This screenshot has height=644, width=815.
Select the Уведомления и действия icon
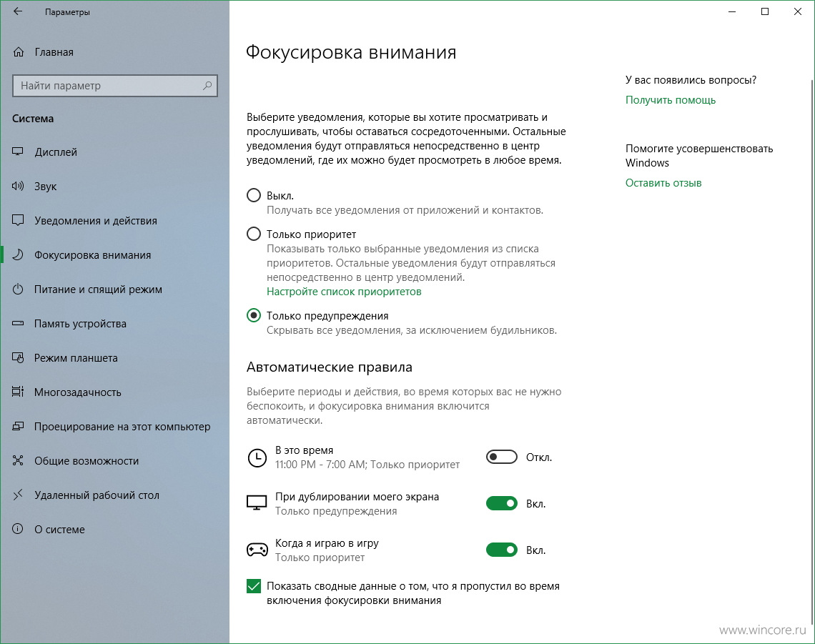pyautogui.click(x=18, y=220)
